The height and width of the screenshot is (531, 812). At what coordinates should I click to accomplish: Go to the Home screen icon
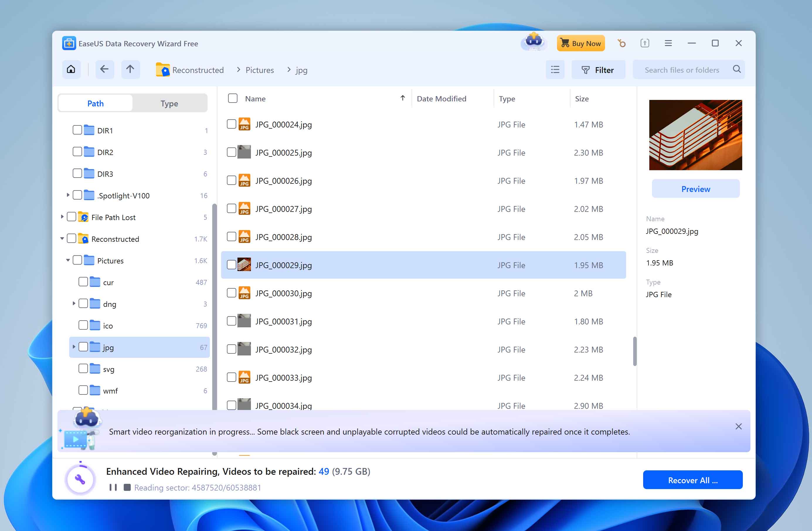(x=71, y=69)
